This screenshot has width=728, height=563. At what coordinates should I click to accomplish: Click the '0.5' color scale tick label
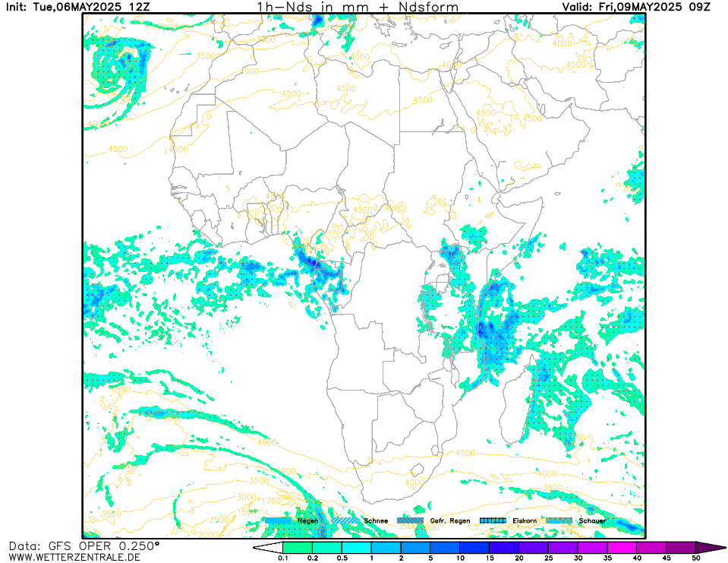tap(342, 558)
